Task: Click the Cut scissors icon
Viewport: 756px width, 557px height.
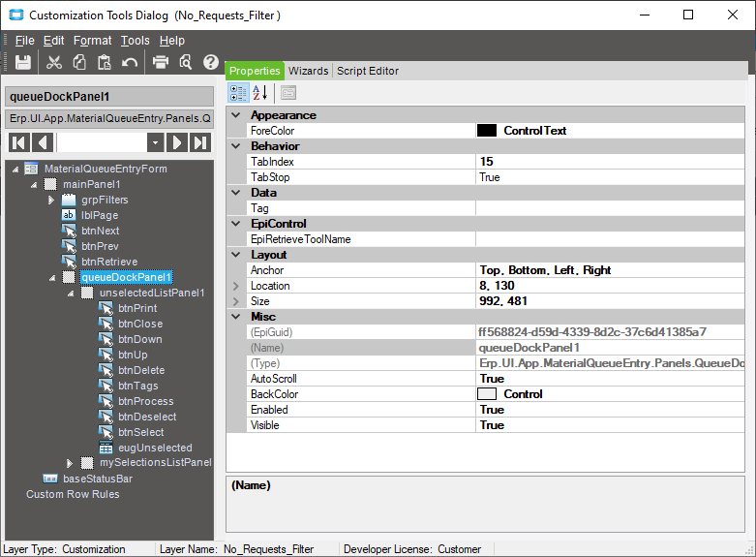Action: (54, 62)
